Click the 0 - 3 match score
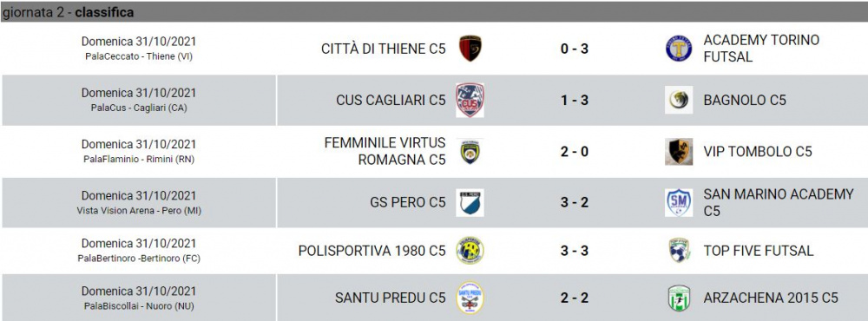868x321 pixels. tap(574, 49)
